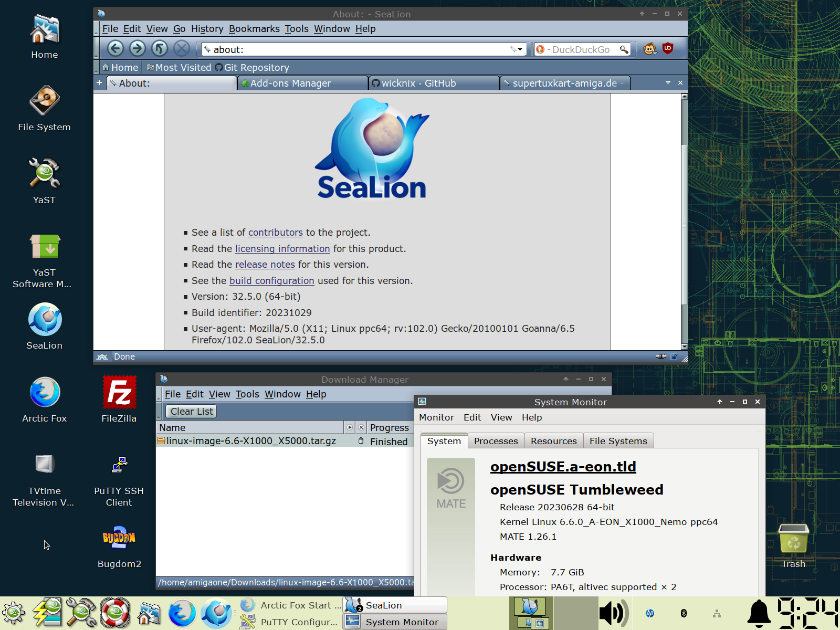Switch to the Resources tab in System Monitor
The image size is (840, 630).
point(554,441)
